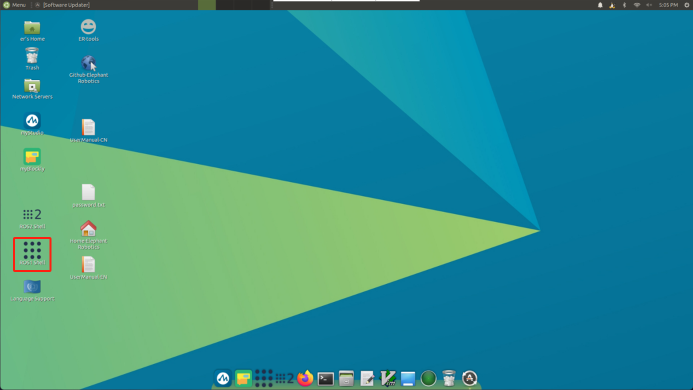The width and height of the screenshot is (693, 390).
Task: Launch Firefox from the dock
Action: [305, 379]
